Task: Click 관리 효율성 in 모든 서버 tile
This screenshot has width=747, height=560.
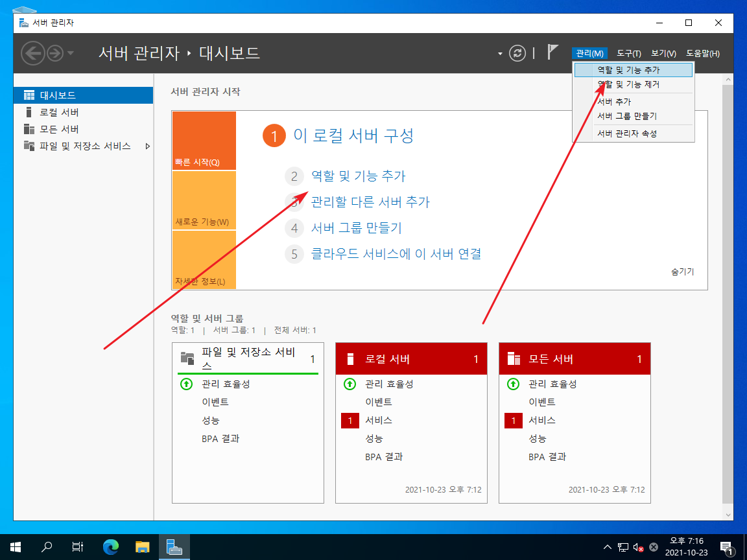Action: [552, 384]
